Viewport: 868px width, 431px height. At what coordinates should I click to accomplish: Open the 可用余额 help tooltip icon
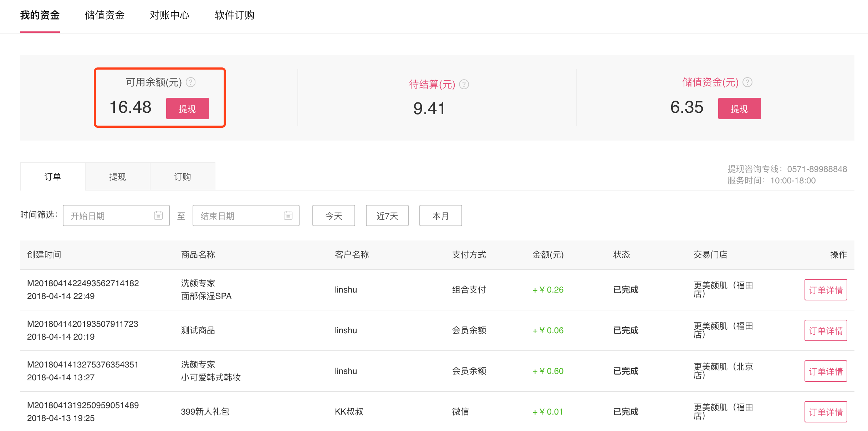(192, 82)
